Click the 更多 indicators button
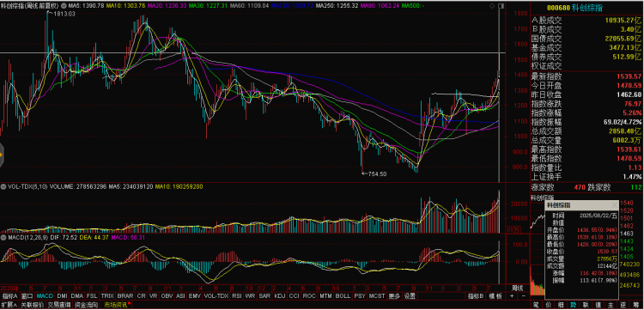Screen dimensions: 644x310 [394, 295]
